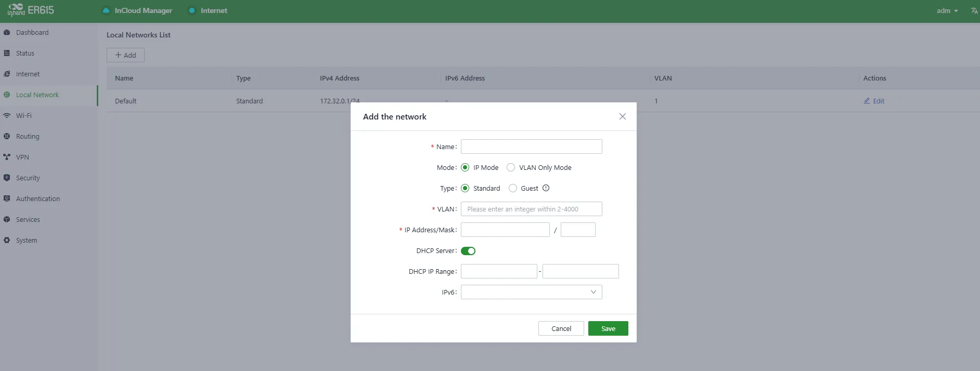This screenshot has height=371, width=980.
Task: Click the Routing sidebar icon
Action: coord(7,136)
